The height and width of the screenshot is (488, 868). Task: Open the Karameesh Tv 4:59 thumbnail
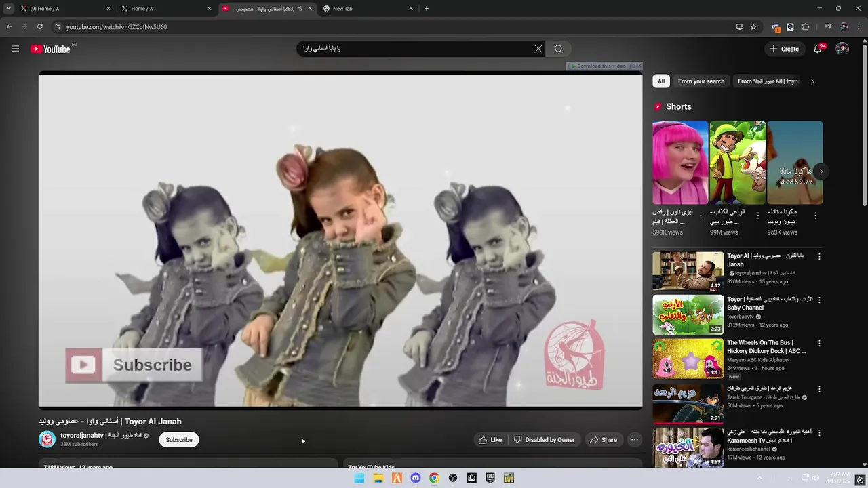click(x=688, y=447)
